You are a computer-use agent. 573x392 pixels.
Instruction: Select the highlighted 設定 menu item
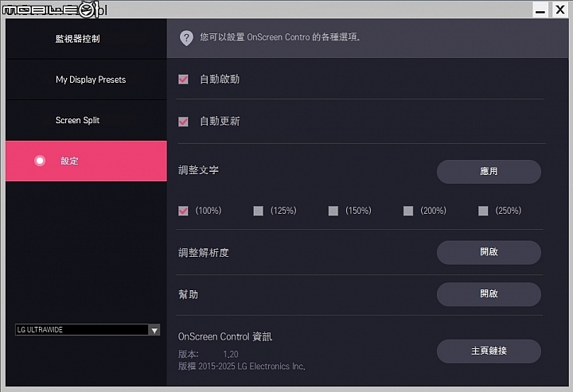[x=86, y=161]
